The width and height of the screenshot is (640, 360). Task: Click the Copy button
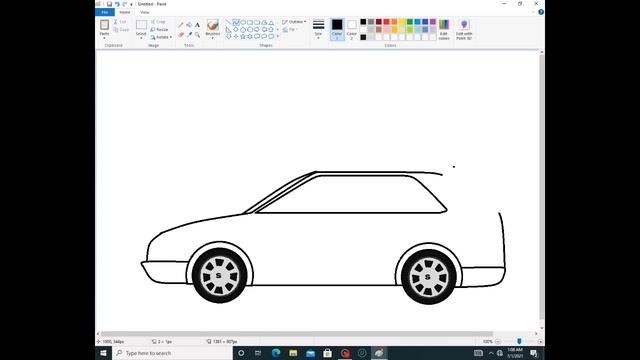click(x=121, y=30)
